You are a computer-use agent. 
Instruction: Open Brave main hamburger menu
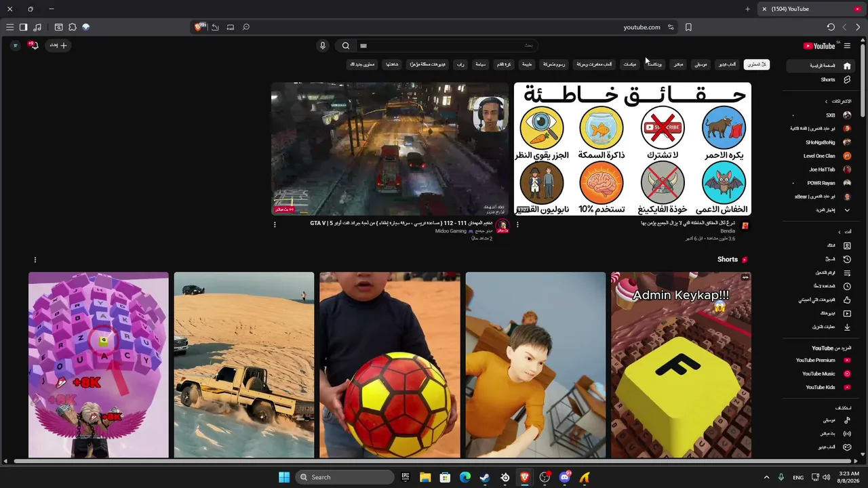[x=9, y=27]
